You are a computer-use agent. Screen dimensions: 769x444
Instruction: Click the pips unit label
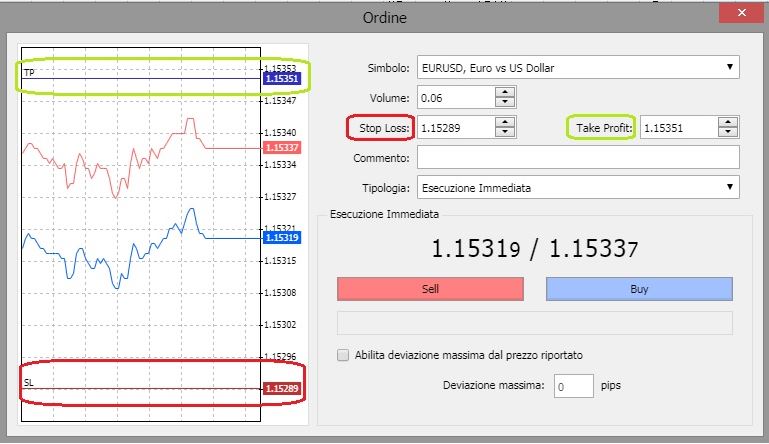pyautogui.click(x=611, y=386)
